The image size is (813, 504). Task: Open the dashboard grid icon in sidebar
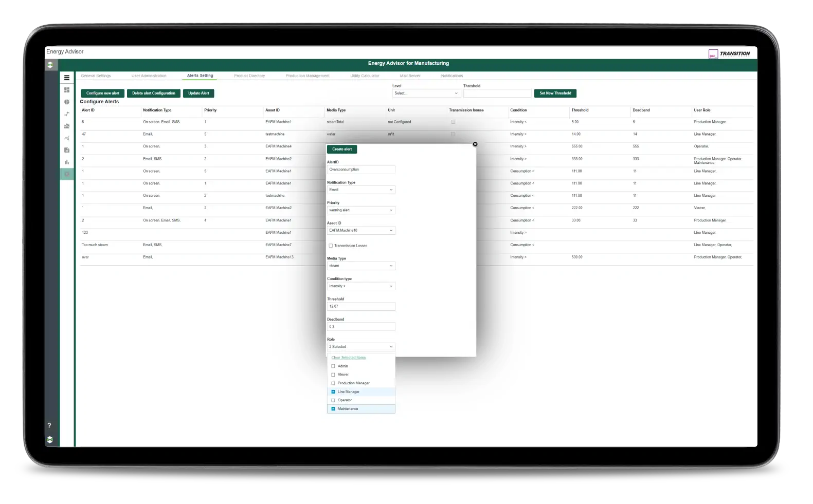click(67, 90)
